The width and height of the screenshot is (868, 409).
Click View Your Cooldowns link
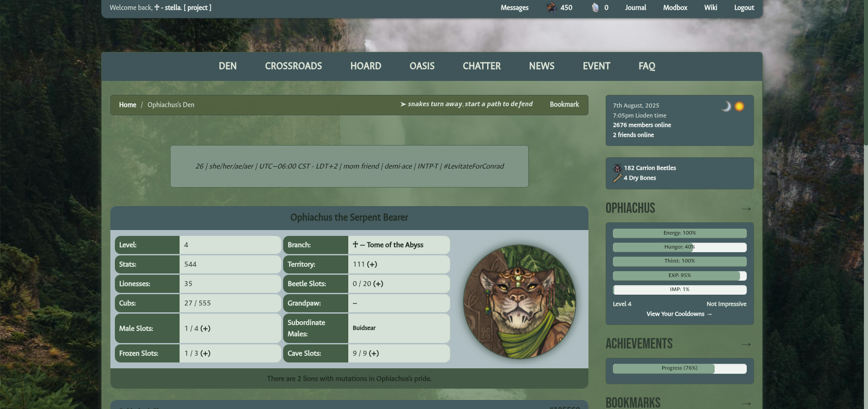pos(679,314)
